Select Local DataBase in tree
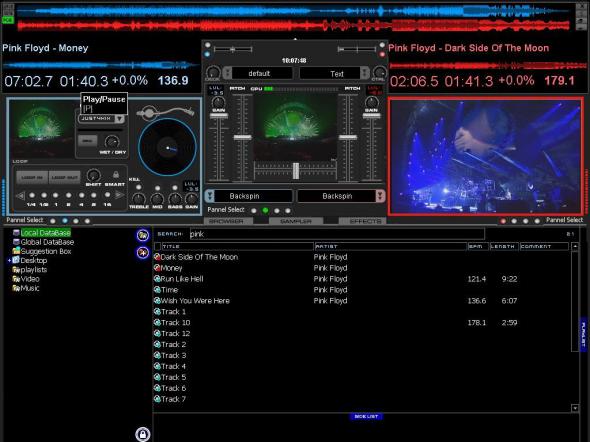590x442 pixels. (46, 232)
